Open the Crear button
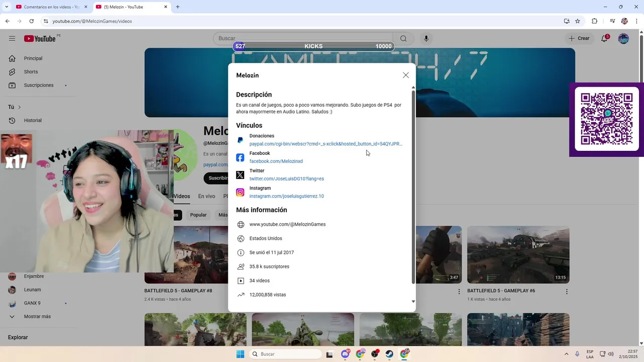 click(579, 38)
